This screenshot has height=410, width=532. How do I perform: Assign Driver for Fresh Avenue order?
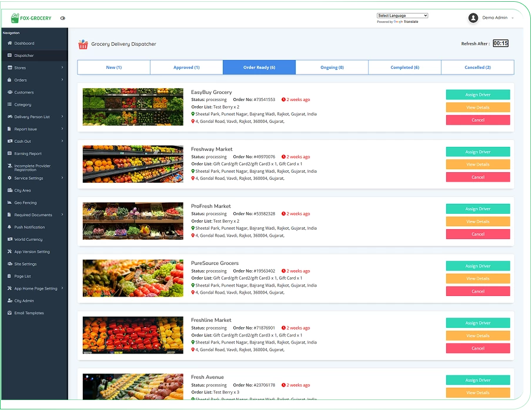coord(478,380)
